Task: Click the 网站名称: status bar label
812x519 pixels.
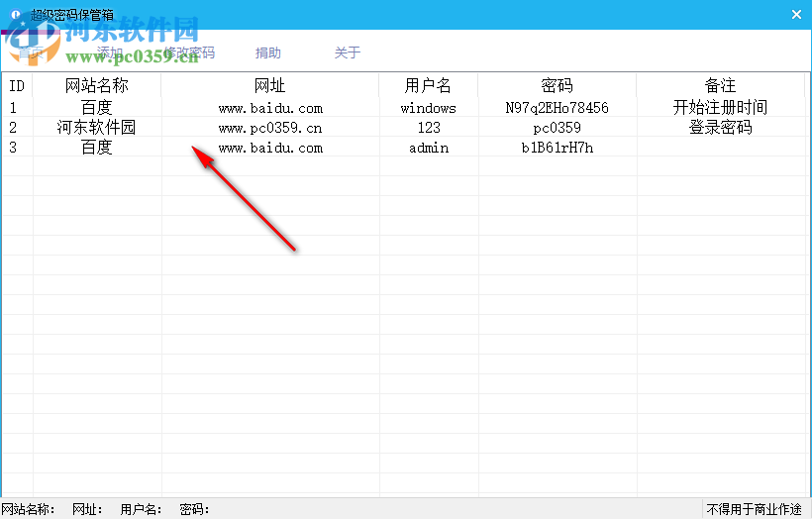Action: click(29, 510)
